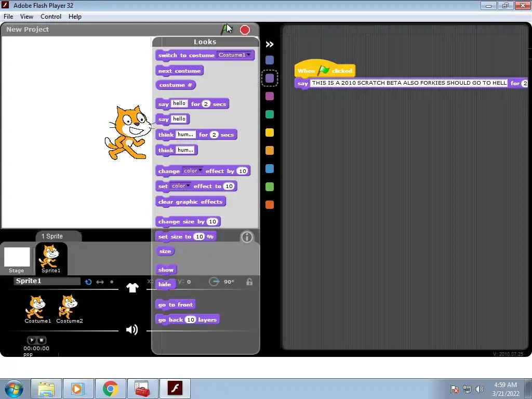Viewport: 532px width, 399px height.
Task: Click the sounds speaker icon
Action: tap(132, 329)
